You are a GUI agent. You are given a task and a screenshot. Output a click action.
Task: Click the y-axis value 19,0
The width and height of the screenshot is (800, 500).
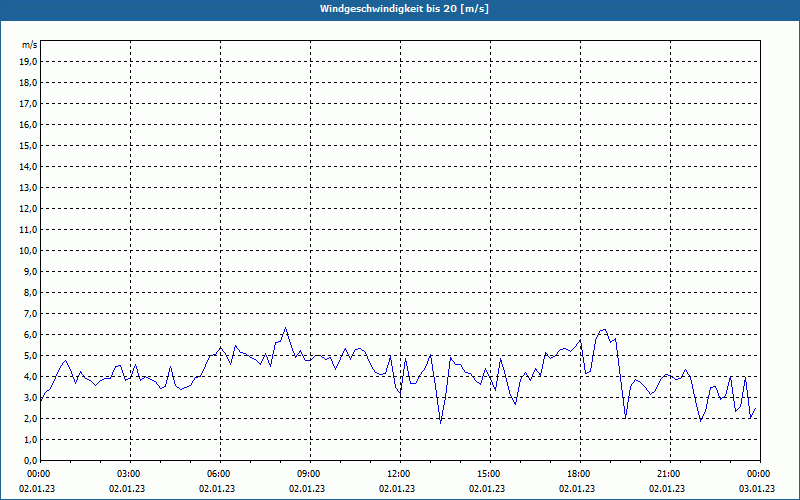pos(28,62)
